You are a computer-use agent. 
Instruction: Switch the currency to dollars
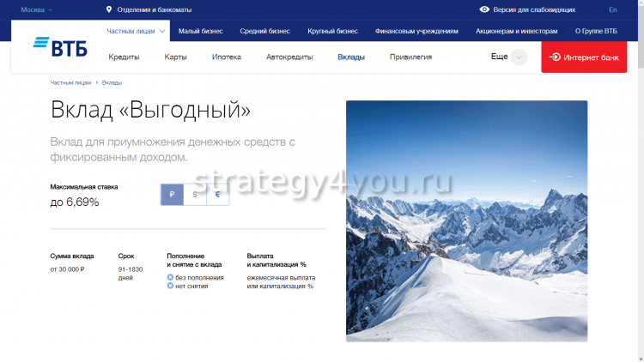click(x=195, y=195)
